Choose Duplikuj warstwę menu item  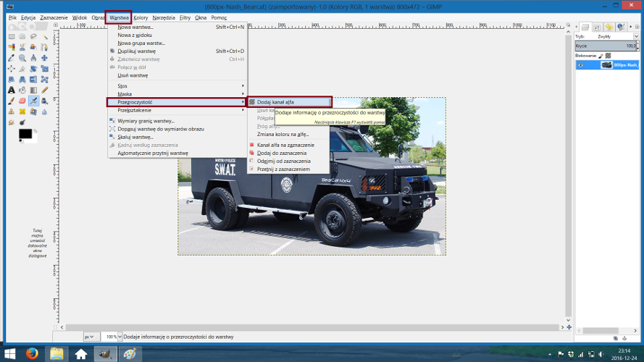point(177,51)
